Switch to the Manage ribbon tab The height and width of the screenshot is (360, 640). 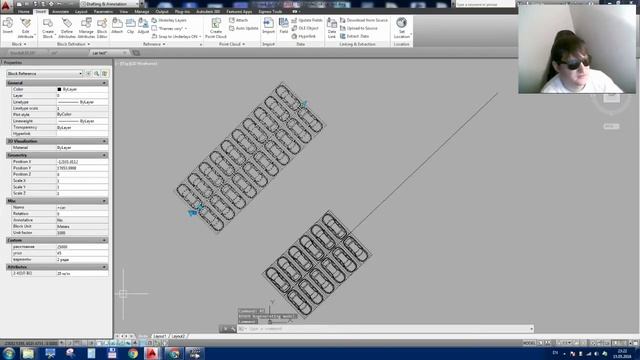point(142,11)
